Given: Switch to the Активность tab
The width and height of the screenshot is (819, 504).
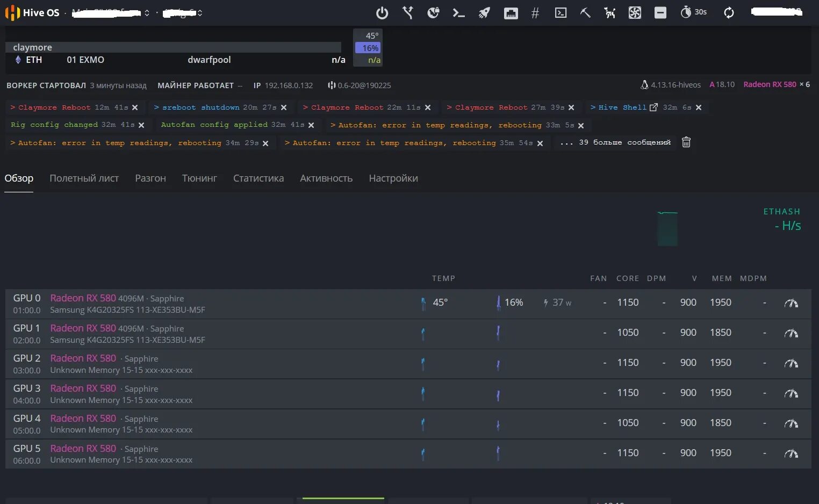Looking at the screenshot, I should [x=326, y=178].
